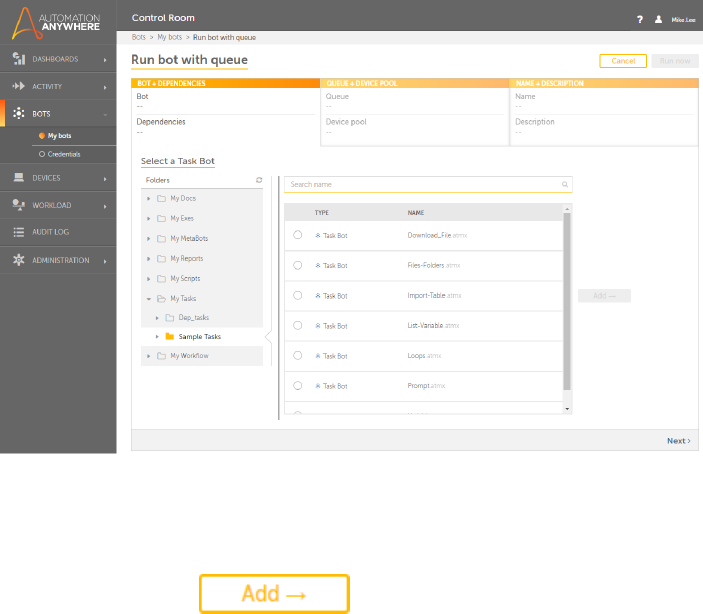
Task: Click the My MetaBots folder icon
Action: tap(161, 239)
